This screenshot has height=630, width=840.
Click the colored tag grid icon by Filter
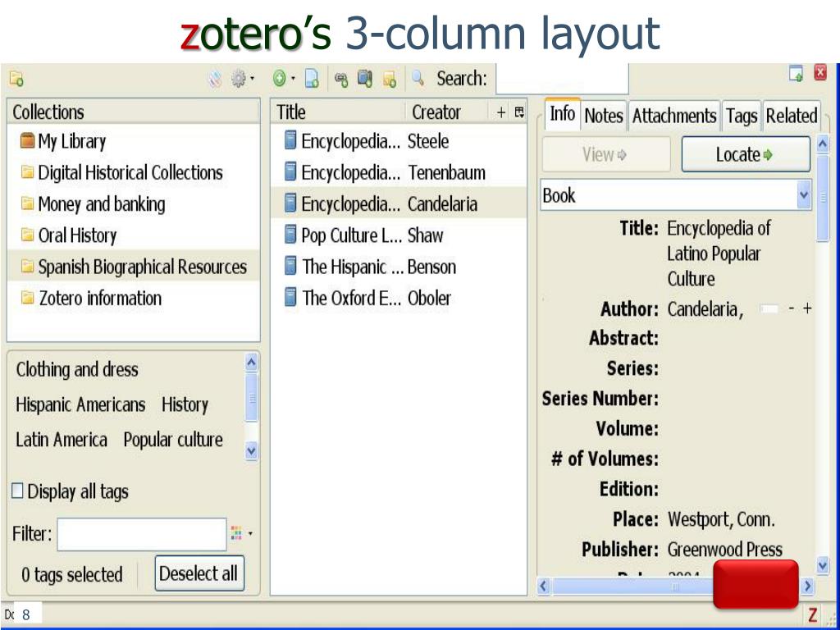point(236,533)
